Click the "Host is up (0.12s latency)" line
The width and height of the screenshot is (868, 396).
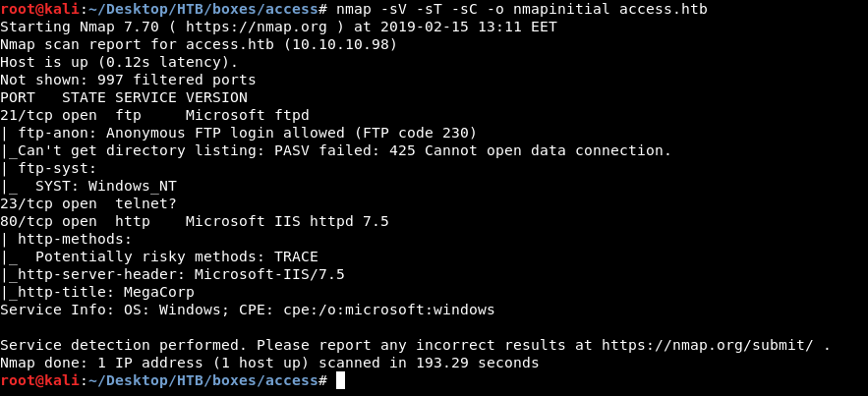pos(119,62)
